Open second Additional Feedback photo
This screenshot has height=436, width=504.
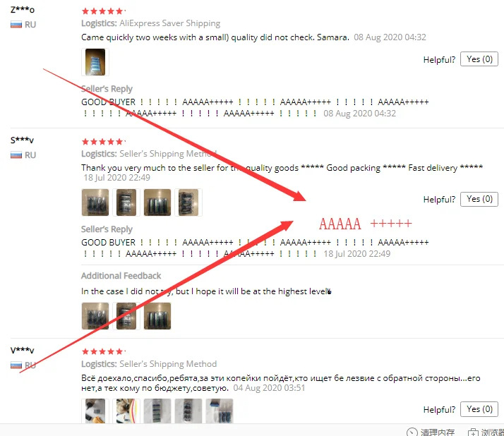click(x=126, y=316)
